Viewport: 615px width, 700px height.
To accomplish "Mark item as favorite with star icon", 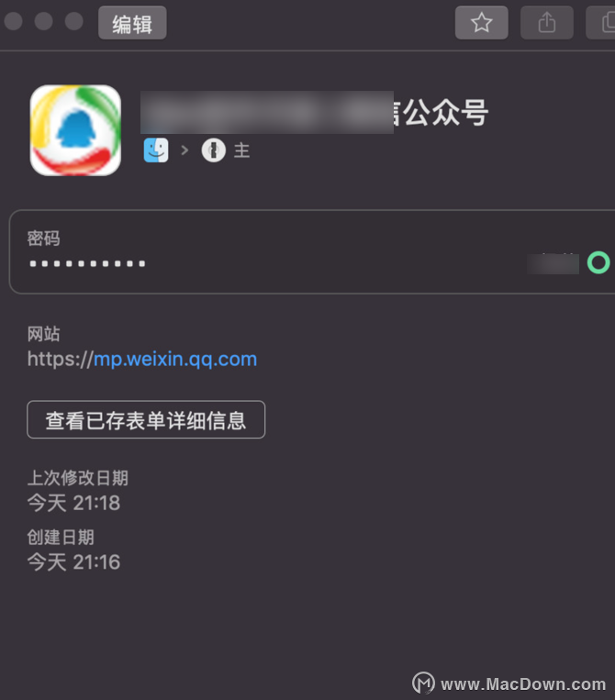I will [482, 23].
